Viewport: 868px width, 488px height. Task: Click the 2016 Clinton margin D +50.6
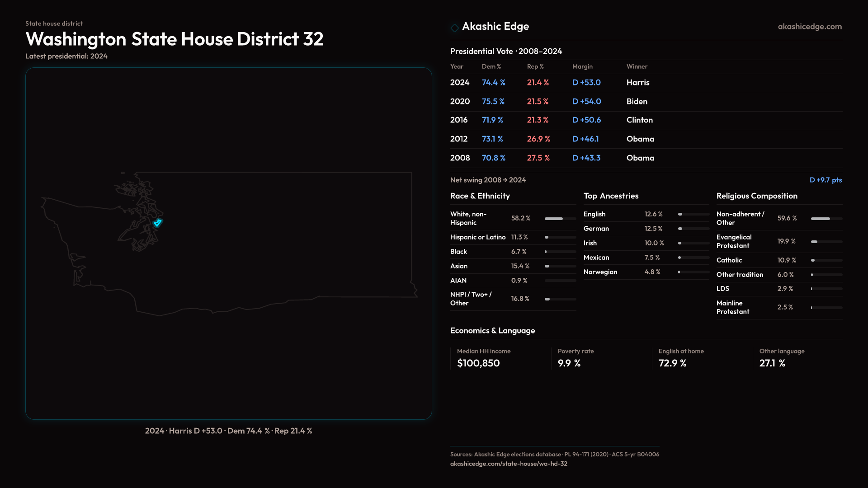[x=586, y=120]
